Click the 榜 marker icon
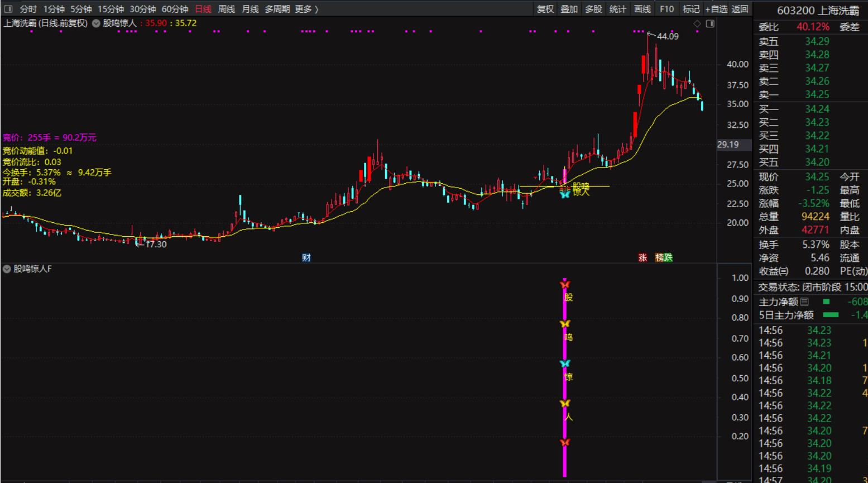Viewport: 868px width, 483px height. tap(660, 257)
